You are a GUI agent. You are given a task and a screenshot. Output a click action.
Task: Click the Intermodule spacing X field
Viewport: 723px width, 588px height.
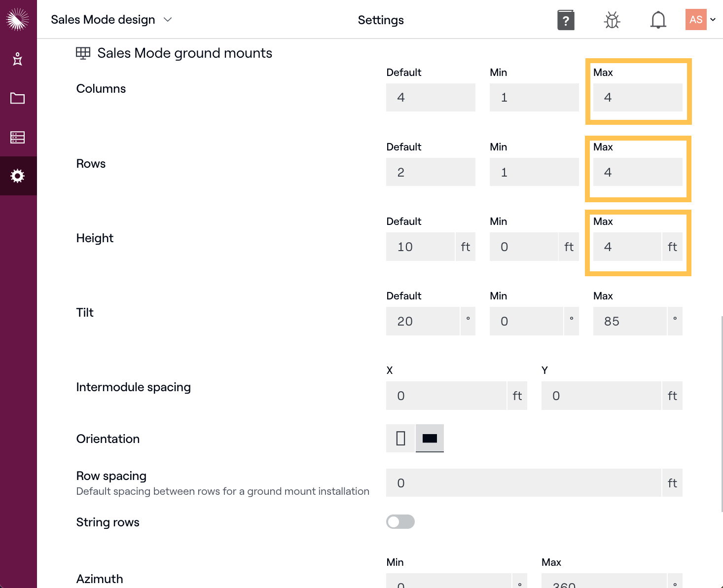click(x=446, y=396)
